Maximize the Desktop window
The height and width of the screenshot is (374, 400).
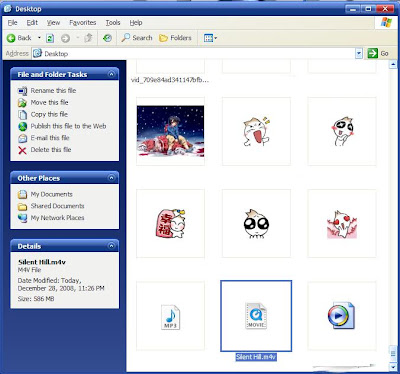[x=369, y=9]
